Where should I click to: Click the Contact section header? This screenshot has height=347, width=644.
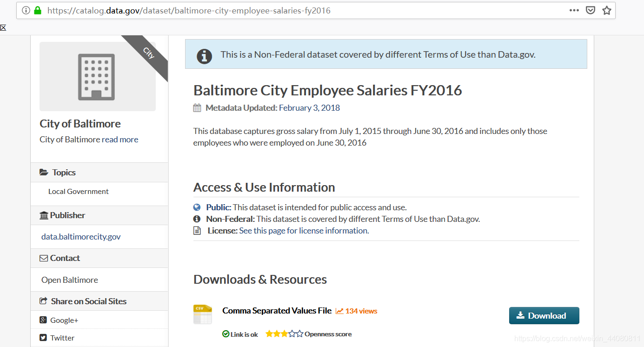(100, 258)
